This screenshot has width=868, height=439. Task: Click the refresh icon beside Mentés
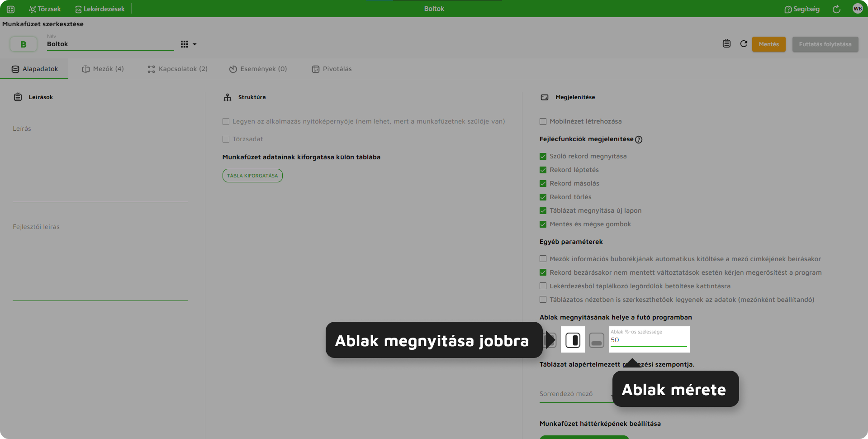(x=744, y=44)
